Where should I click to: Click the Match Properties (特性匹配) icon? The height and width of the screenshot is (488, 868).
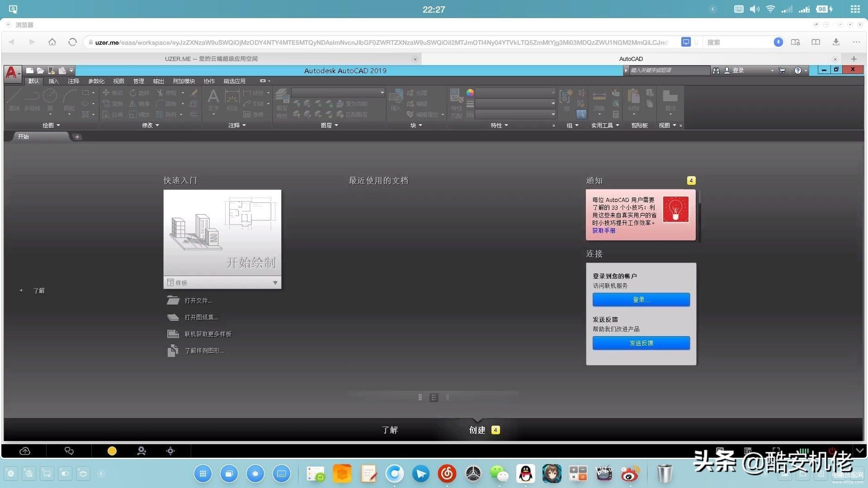457,103
